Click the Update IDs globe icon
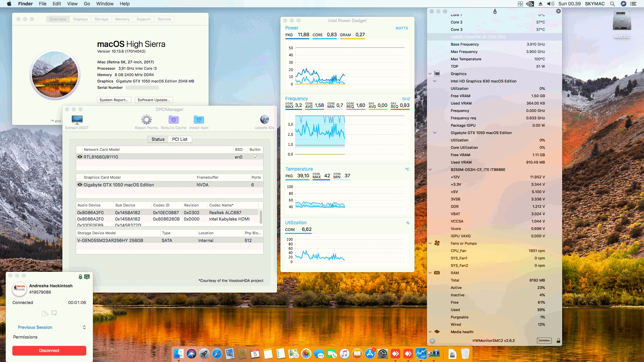Image resolution: width=644 pixels, height=362 pixels. [x=265, y=119]
